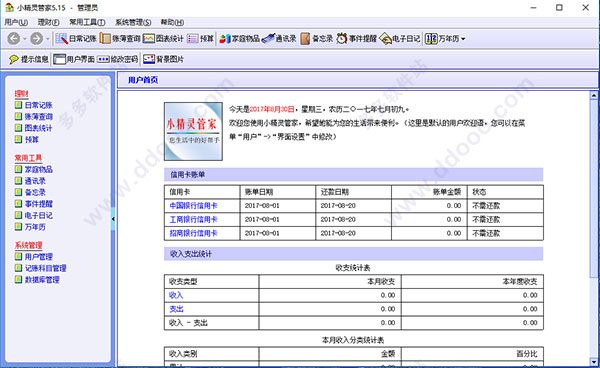Open the 理财(F) menu

tap(49, 22)
